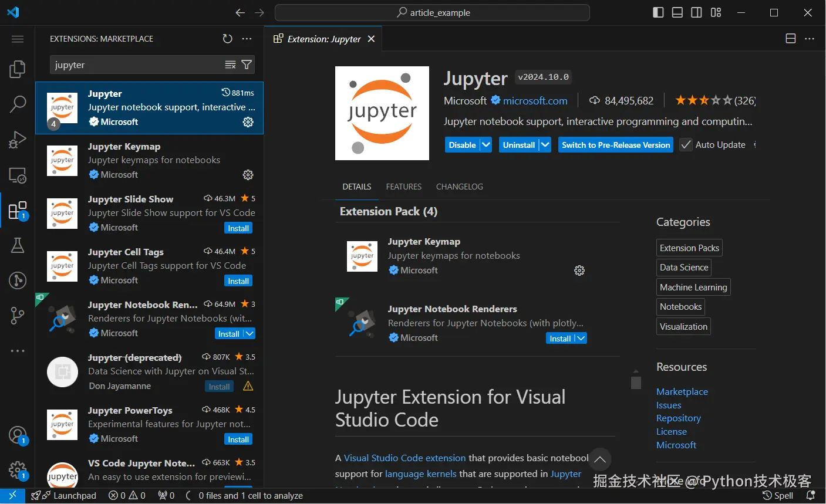This screenshot has height=504, width=826.
Task: Open Remote Explorer in activity bar
Action: click(x=18, y=175)
